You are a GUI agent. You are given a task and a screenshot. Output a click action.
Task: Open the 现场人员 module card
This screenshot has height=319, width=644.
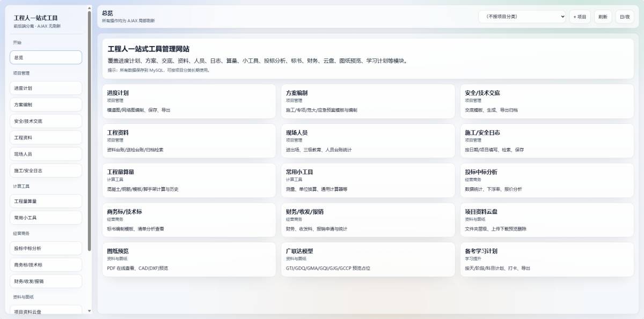(x=368, y=140)
